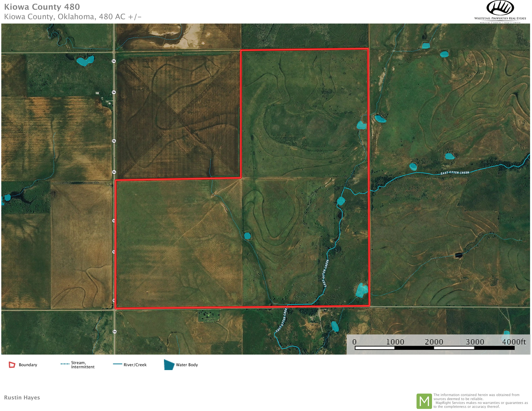Screen dimensions: 532x411
Task: Click the Stream, Intermittent legend dashed line
Action: pos(65,364)
